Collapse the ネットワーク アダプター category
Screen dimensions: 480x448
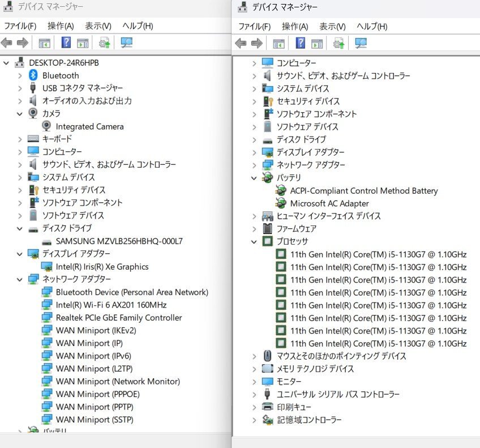20,279
